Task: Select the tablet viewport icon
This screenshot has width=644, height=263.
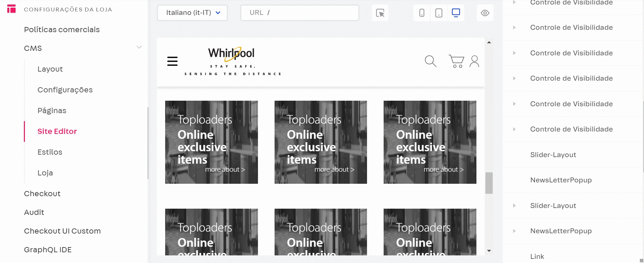Action: (x=439, y=13)
